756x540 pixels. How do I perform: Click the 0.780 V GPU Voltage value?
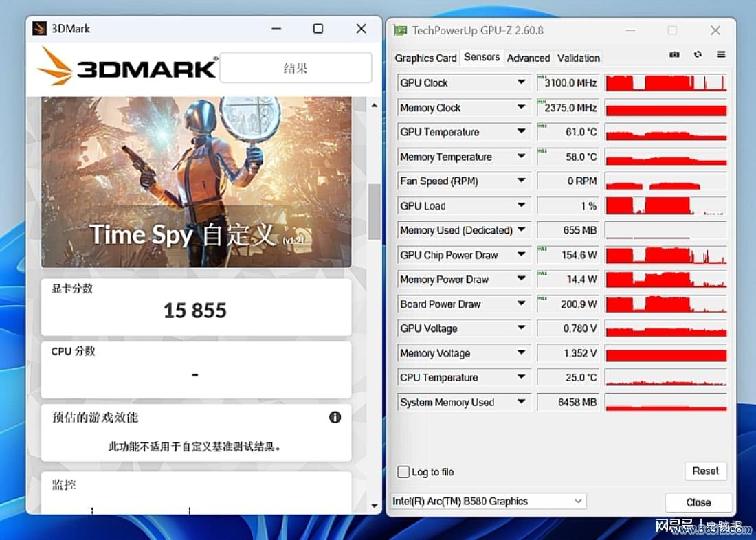pyautogui.click(x=580, y=328)
